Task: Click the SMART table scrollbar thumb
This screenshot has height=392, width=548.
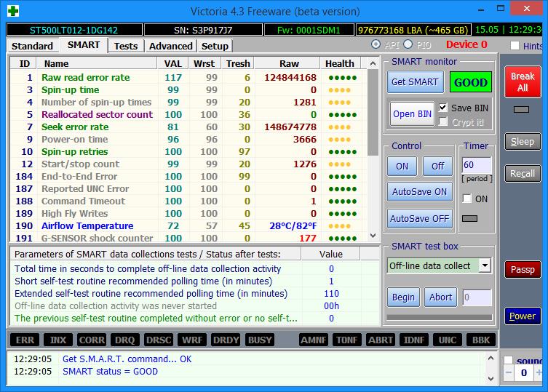Action: [x=373, y=112]
